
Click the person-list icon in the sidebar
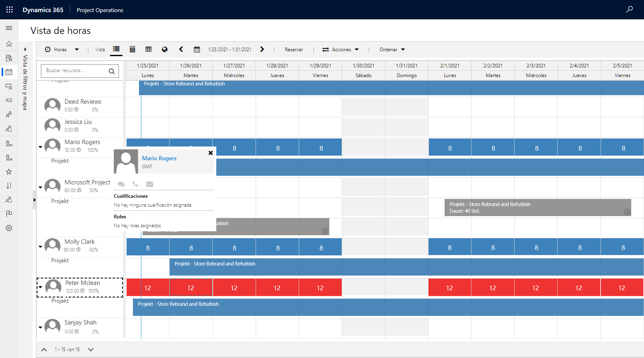(x=9, y=100)
